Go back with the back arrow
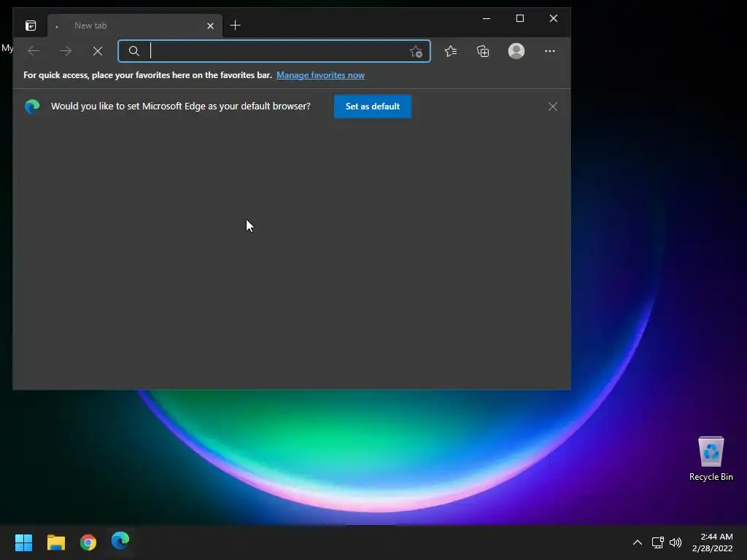This screenshot has height=560, width=747. [34, 51]
